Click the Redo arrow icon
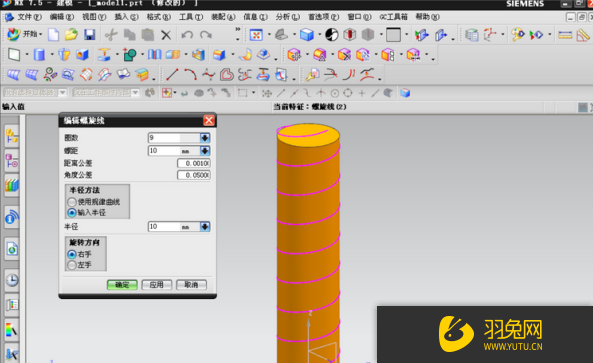This screenshot has width=593, height=363. click(x=206, y=35)
